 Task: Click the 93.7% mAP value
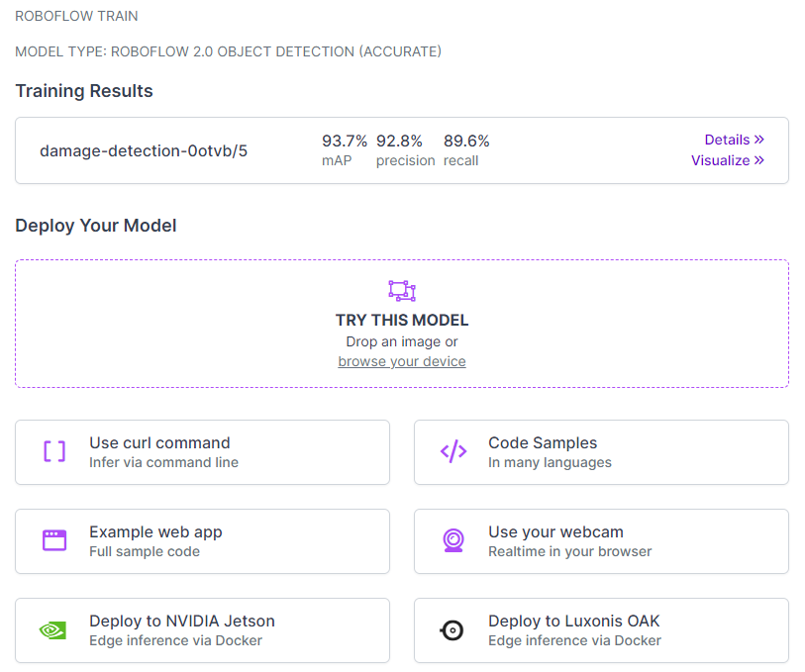tap(345, 141)
